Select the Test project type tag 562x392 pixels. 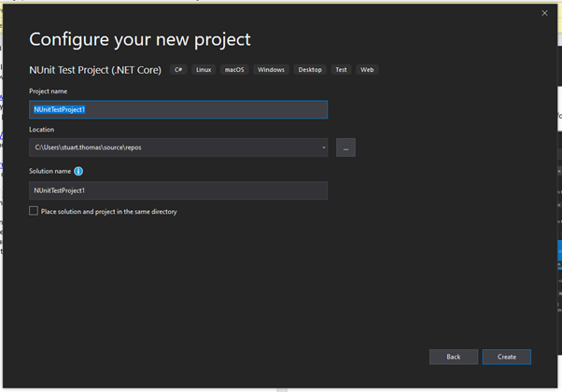click(341, 70)
